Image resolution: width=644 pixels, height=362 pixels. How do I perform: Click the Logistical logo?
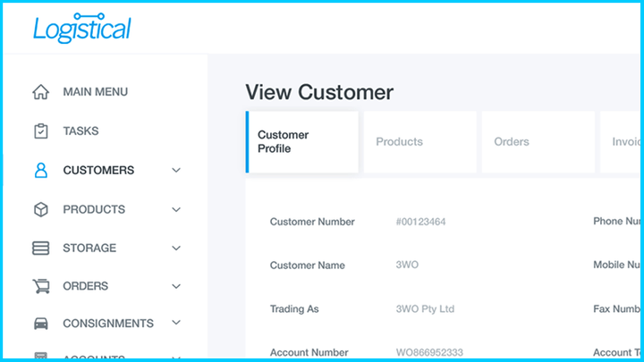[82, 29]
